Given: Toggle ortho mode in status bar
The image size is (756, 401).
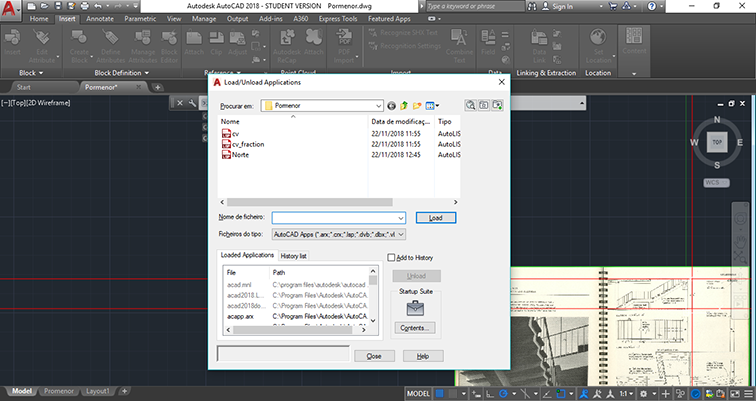Looking at the screenshot, I should [x=489, y=394].
